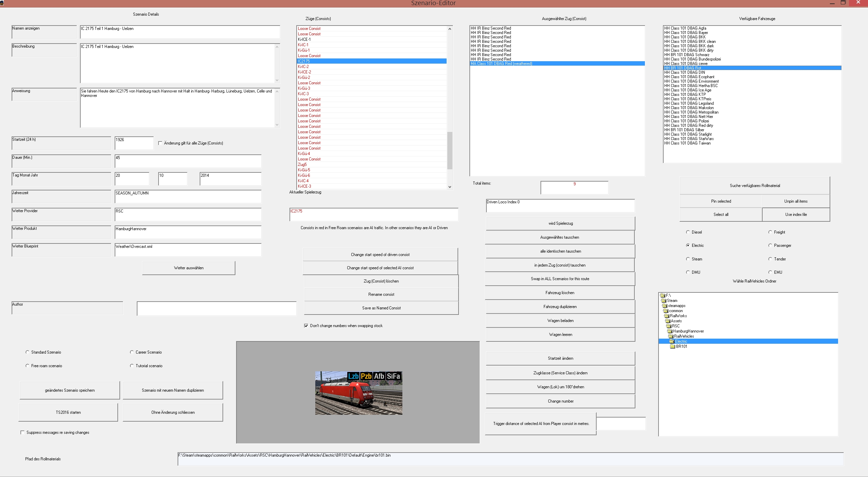Select the Electric folder icon
Screen dimensions: 868x477
672,341
